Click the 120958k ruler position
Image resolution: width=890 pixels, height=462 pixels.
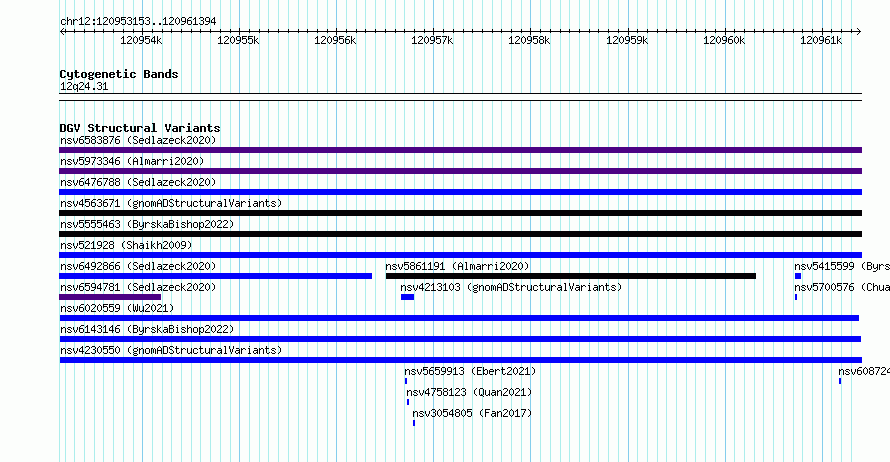(x=530, y=40)
